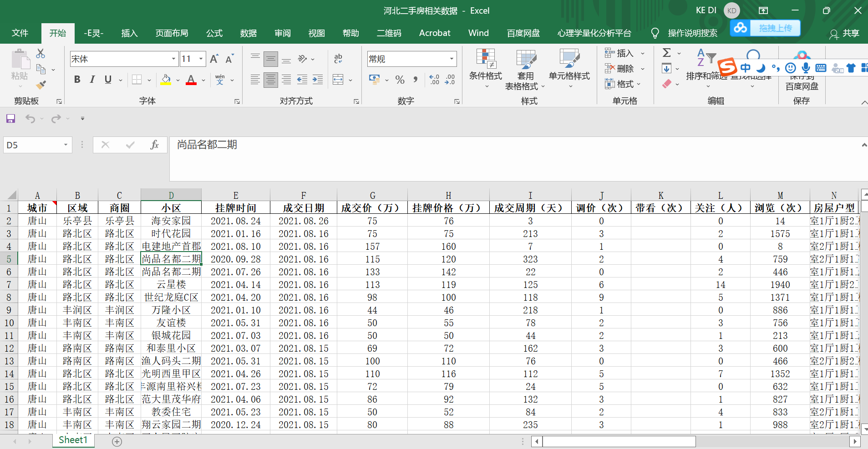Click the Increase Font Size icon

pos(214,59)
